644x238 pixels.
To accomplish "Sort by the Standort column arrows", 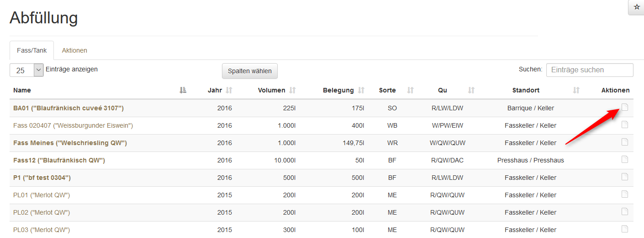I will coord(576,91).
